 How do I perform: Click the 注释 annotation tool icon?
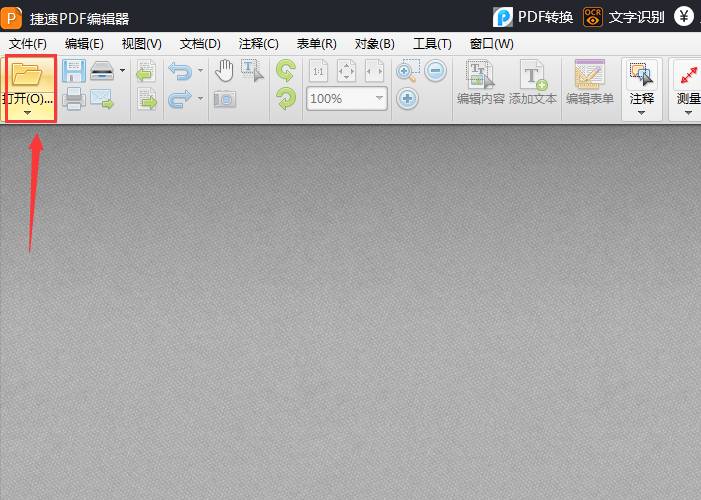pyautogui.click(x=642, y=74)
